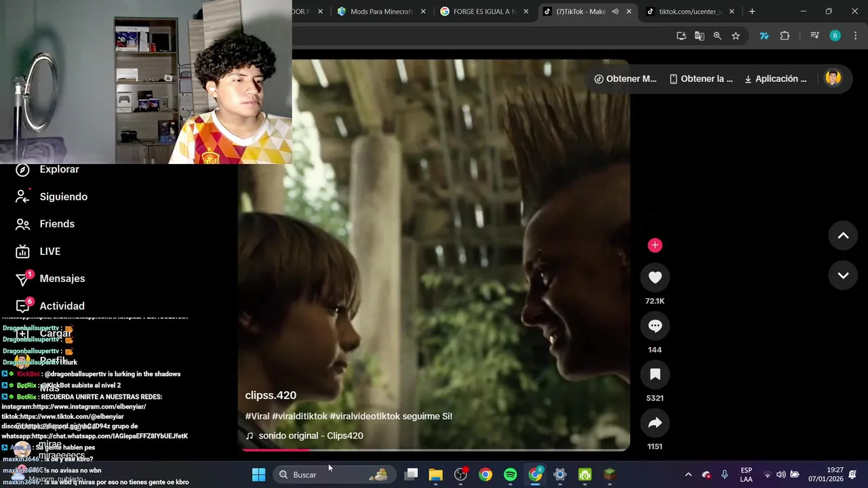Open Spotify from the taskbar
This screenshot has width=868, height=488.
tap(511, 474)
